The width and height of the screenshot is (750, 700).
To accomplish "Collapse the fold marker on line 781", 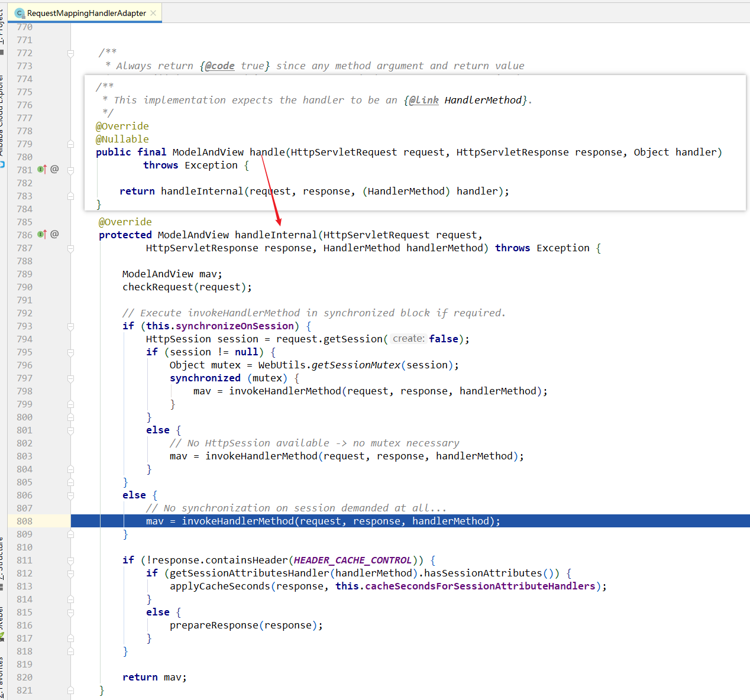I will (x=70, y=170).
